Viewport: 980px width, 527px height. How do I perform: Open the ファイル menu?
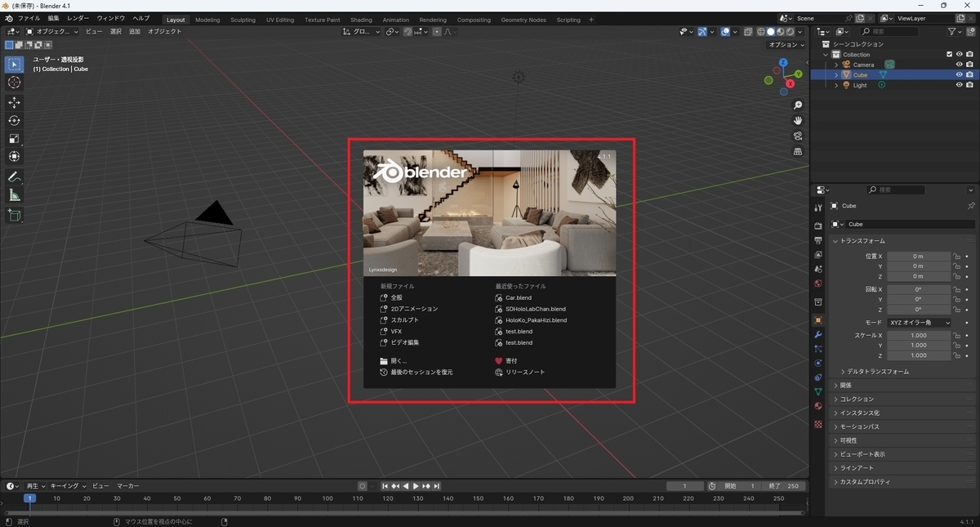coord(29,19)
